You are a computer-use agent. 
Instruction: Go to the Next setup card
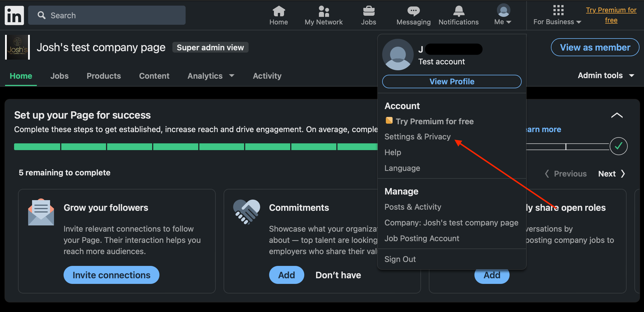click(611, 174)
